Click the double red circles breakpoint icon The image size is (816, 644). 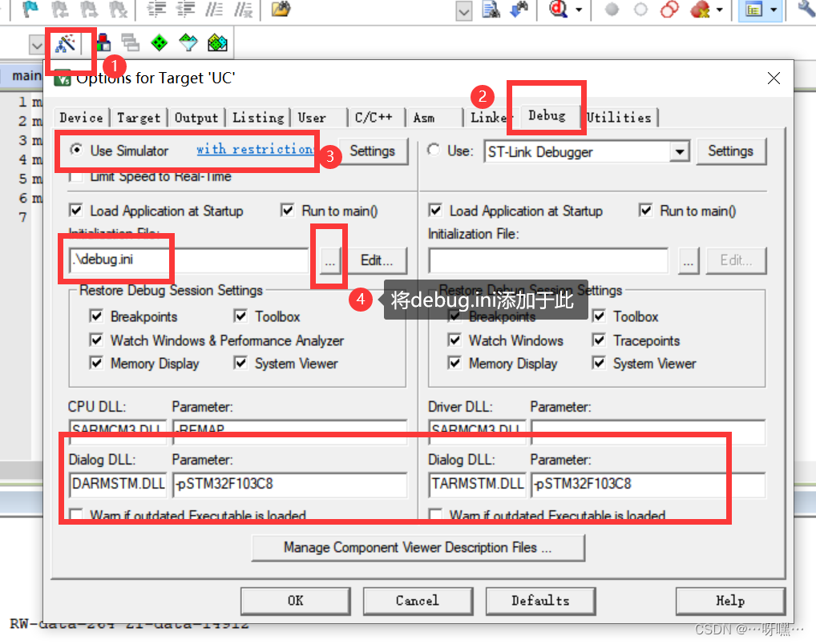coord(670,10)
